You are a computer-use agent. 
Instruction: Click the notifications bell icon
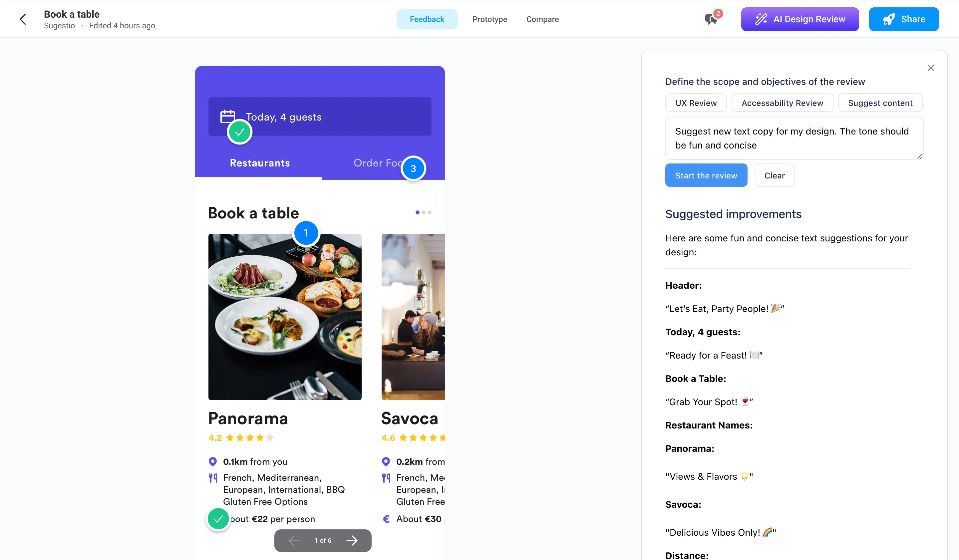(x=711, y=19)
